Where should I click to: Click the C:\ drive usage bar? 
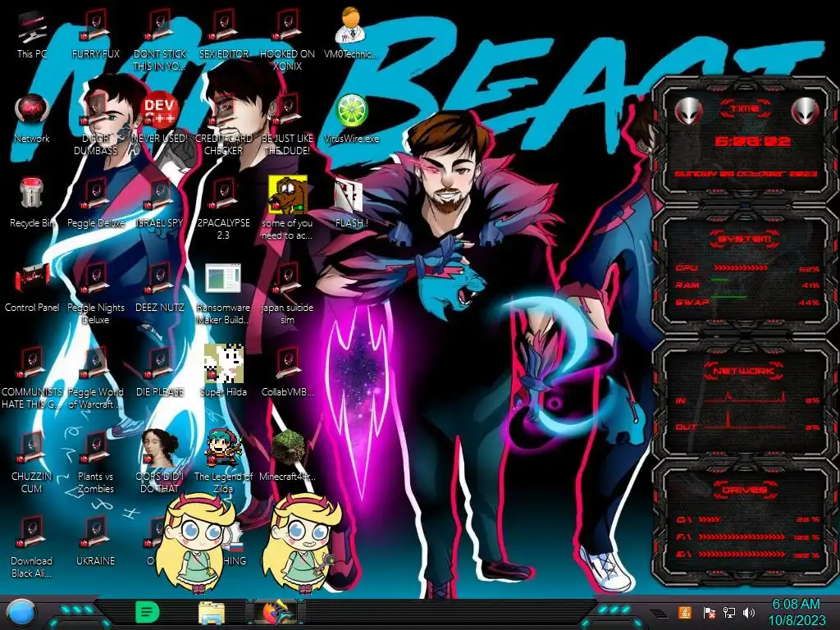(710, 519)
